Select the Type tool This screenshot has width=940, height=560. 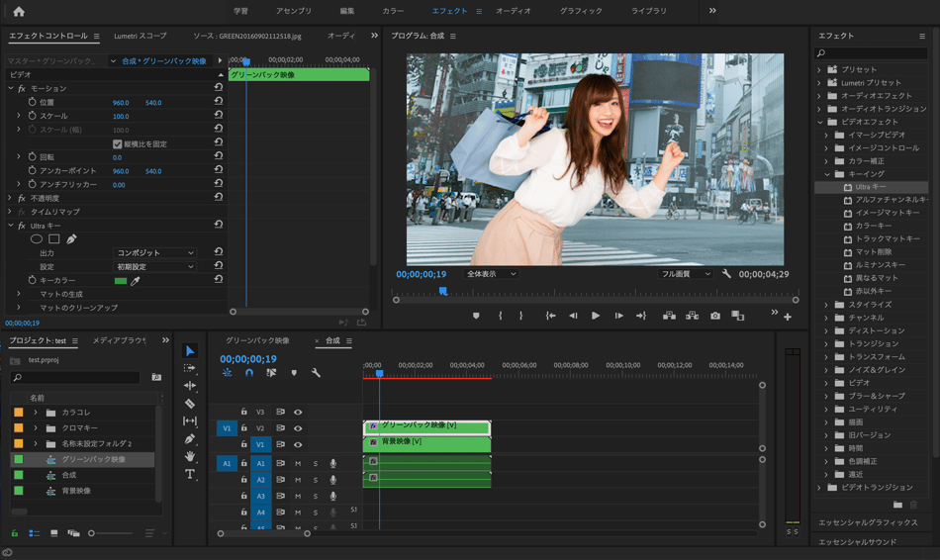click(190, 474)
